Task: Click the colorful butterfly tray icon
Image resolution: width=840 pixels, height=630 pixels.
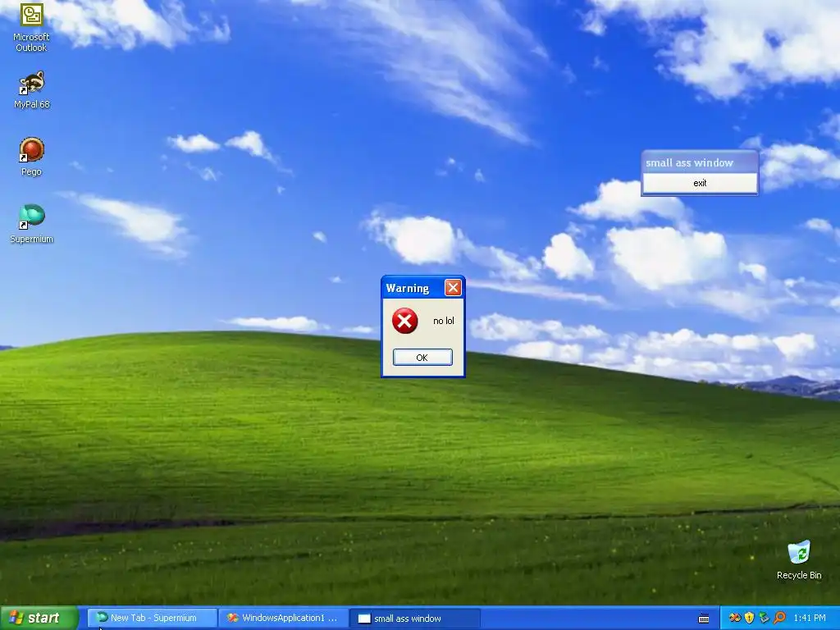Action: pos(734,619)
